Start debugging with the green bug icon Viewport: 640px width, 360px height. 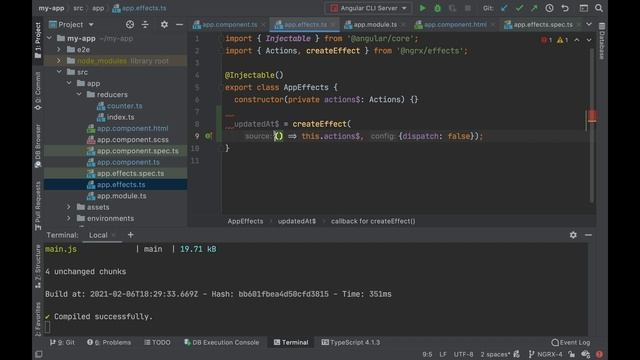click(438, 8)
